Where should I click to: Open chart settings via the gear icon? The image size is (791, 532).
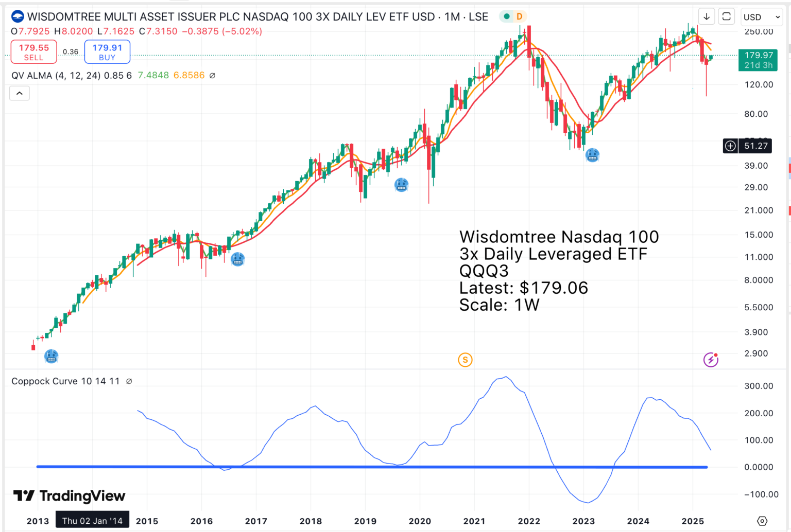(x=762, y=520)
